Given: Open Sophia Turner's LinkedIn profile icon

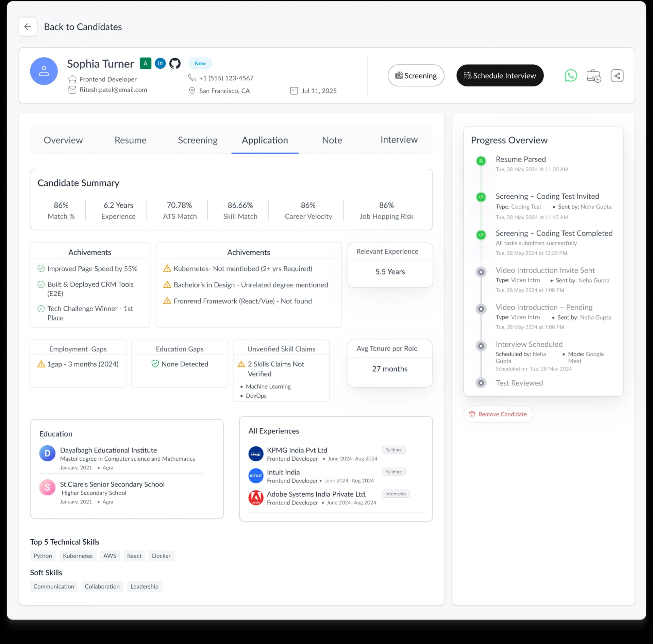Looking at the screenshot, I should click(160, 63).
